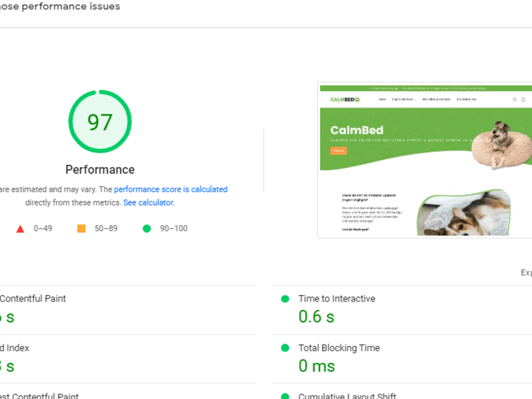Image resolution: width=532 pixels, height=399 pixels.
Task: Click the 'Total Blocking Time' metric label
Action: (339, 348)
